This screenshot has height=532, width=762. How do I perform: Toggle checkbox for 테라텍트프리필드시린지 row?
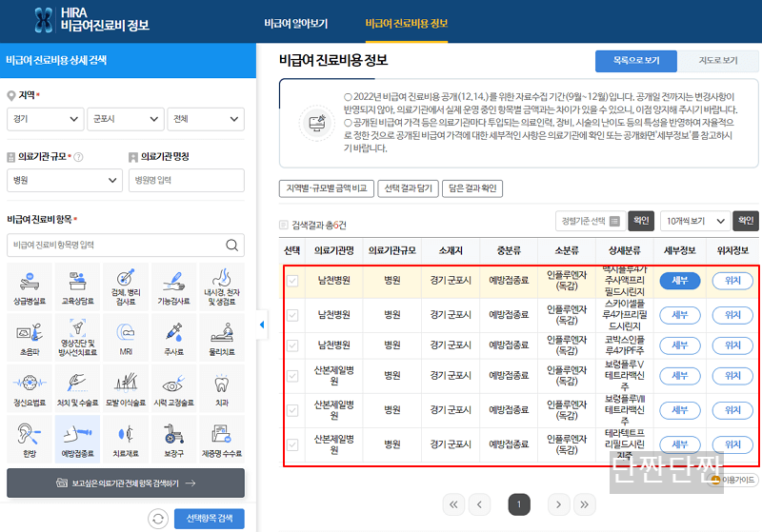coord(292,444)
